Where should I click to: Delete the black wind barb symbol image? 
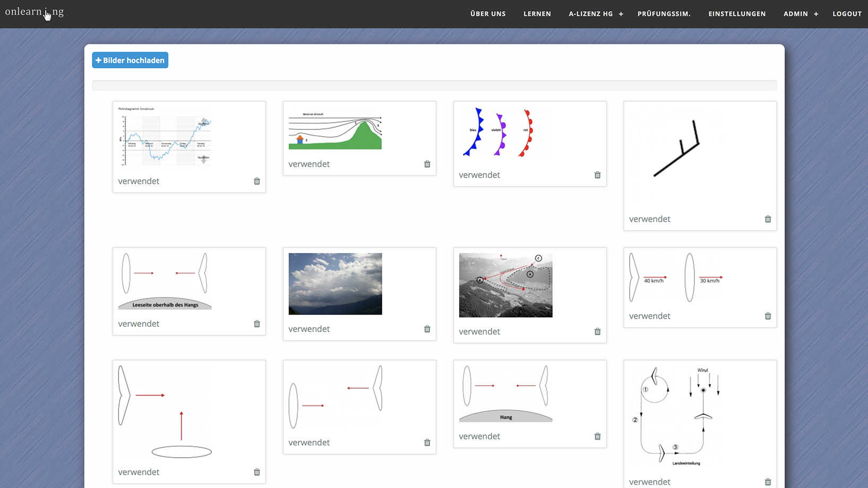[768, 219]
